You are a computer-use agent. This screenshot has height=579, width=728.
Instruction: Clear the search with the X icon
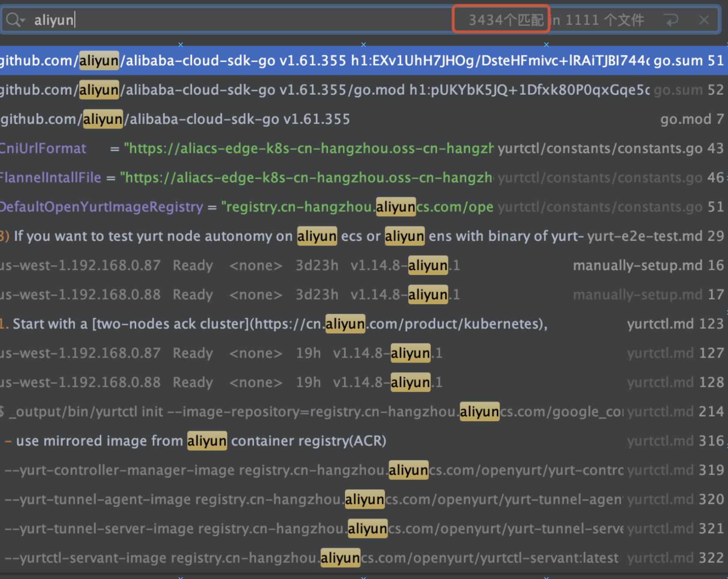pyautogui.click(x=705, y=19)
